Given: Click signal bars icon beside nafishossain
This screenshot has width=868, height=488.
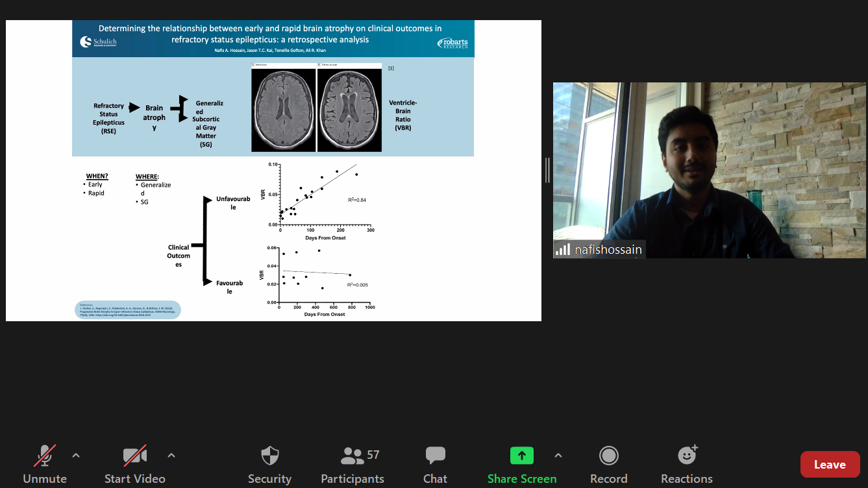Looking at the screenshot, I should pos(563,249).
